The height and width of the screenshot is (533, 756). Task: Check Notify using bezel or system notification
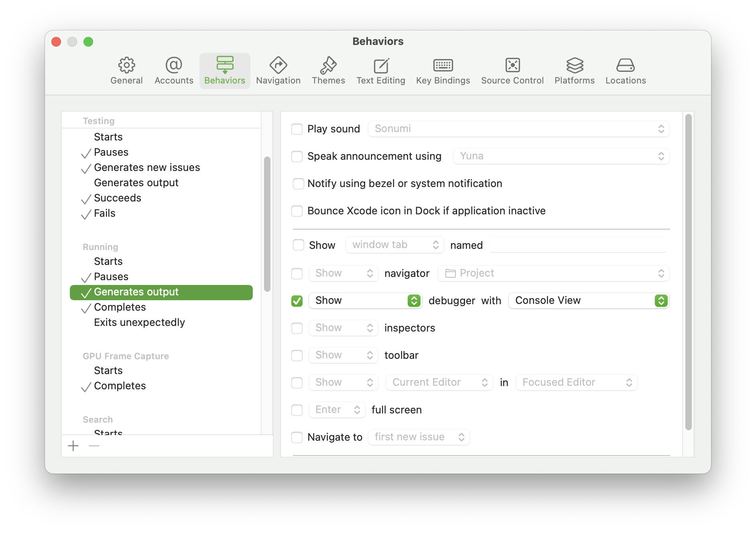299,184
